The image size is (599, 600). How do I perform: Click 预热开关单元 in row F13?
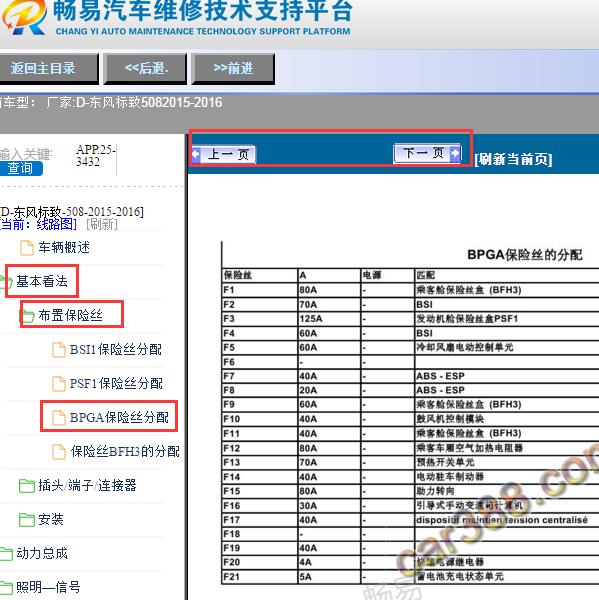[x=445, y=462]
